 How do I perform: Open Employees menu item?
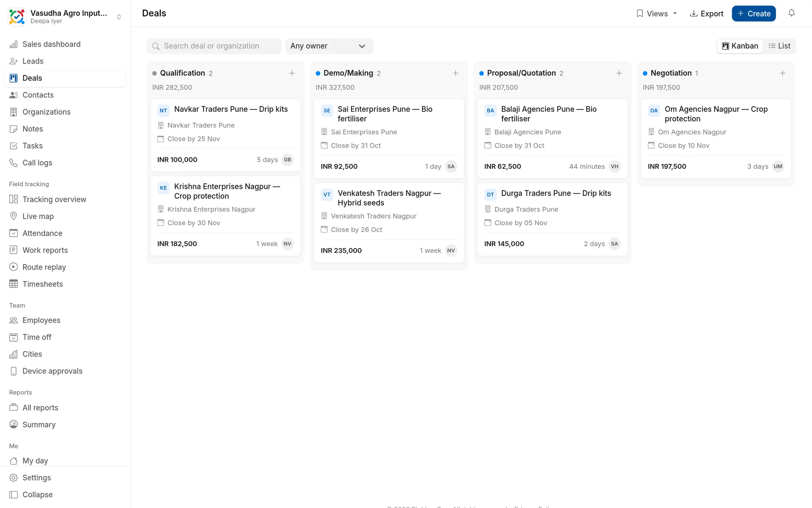point(65,320)
